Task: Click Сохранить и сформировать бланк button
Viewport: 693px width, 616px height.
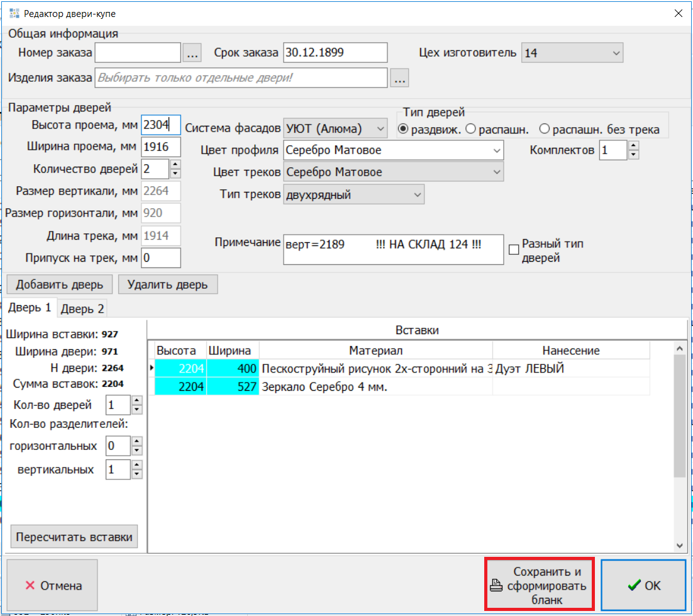Action: click(x=539, y=586)
